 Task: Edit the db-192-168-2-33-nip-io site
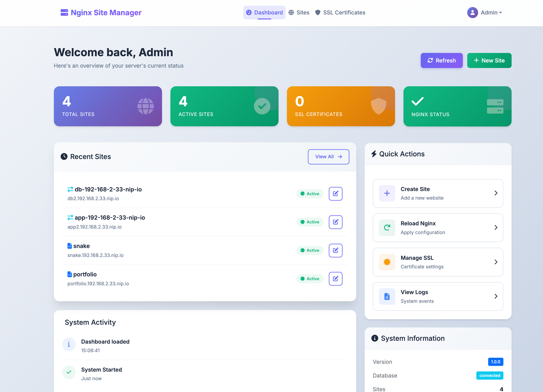point(335,194)
